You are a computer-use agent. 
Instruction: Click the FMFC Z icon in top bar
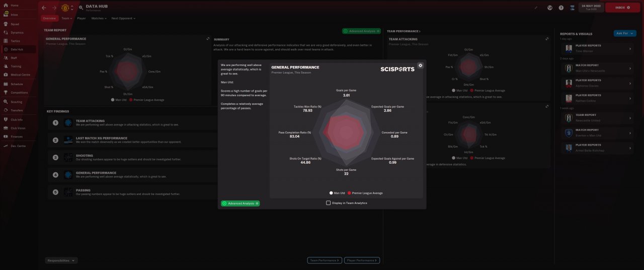click(x=573, y=8)
